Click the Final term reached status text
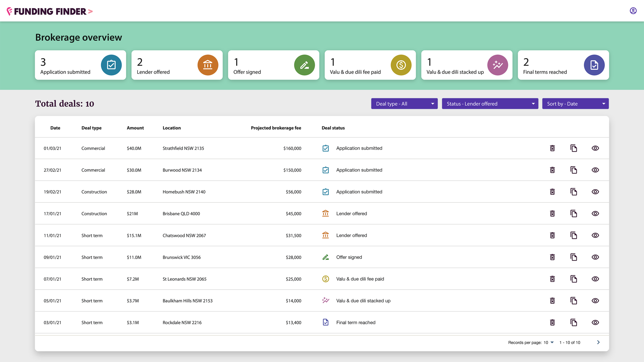This screenshot has width=644, height=362. (356, 323)
